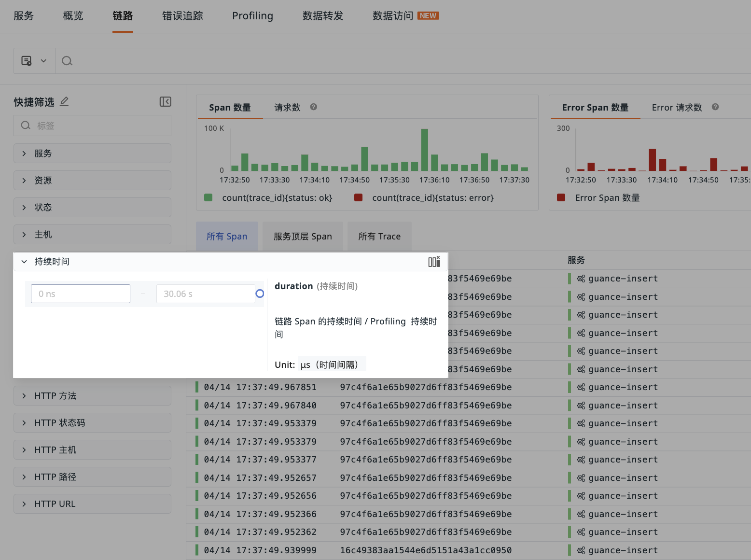This screenshot has width=751, height=560.
Task: Open span at 17:37:49.967840
Action: click(260, 406)
